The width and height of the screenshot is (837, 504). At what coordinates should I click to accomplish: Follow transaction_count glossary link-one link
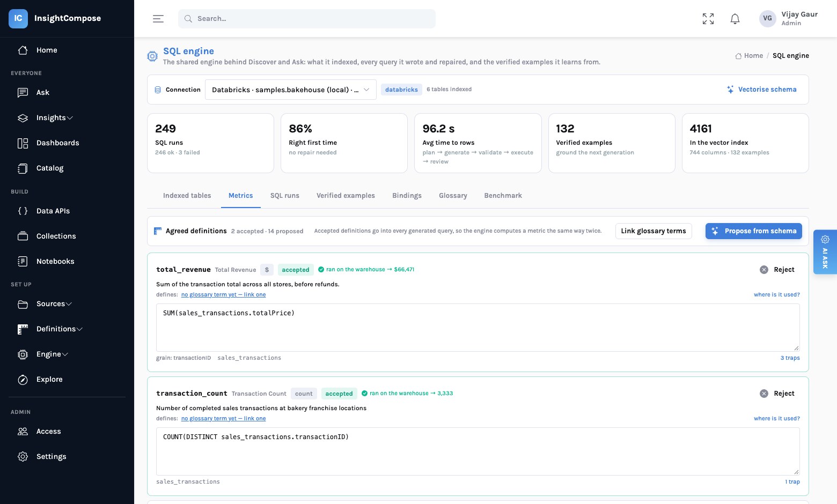pos(223,419)
